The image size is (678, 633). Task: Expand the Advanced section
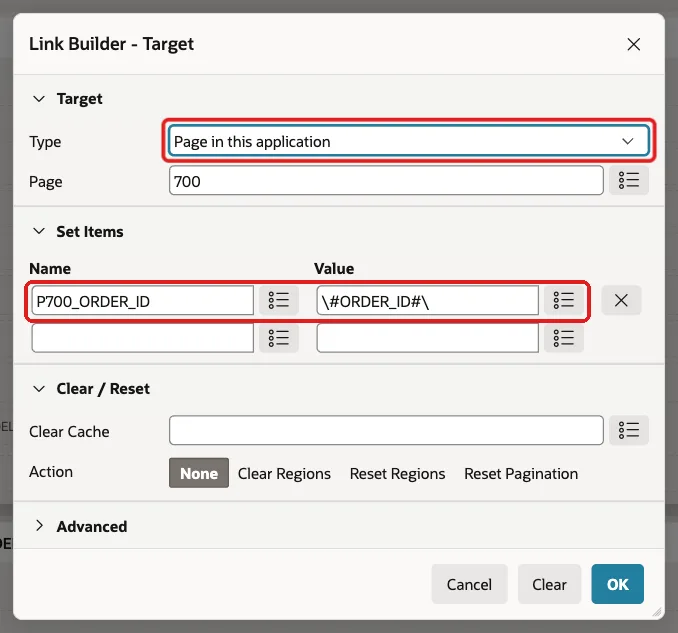pyautogui.click(x=39, y=526)
